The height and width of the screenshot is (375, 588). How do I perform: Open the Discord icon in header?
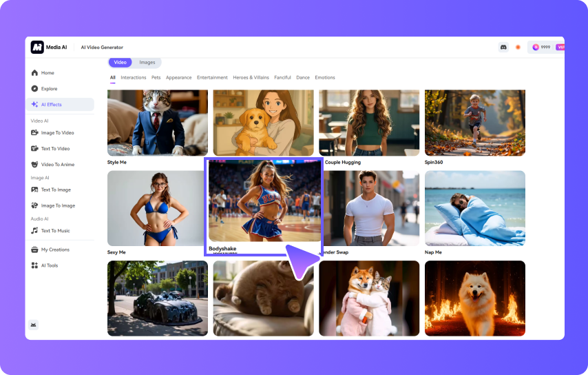(503, 47)
